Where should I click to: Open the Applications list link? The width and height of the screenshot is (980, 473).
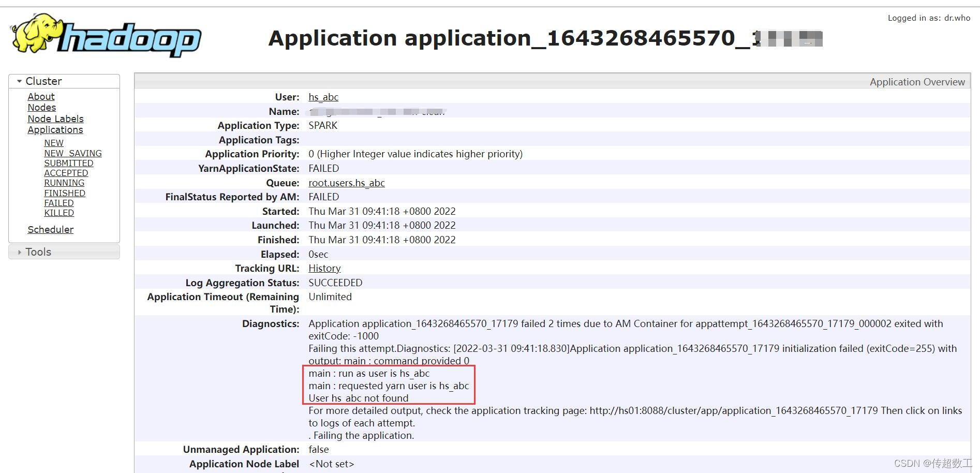click(55, 130)
